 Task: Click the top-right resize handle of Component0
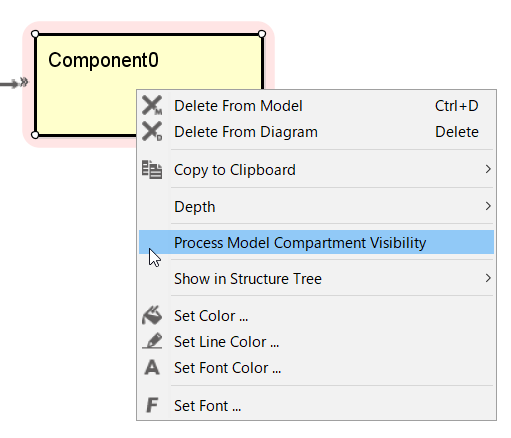[262, 34]
